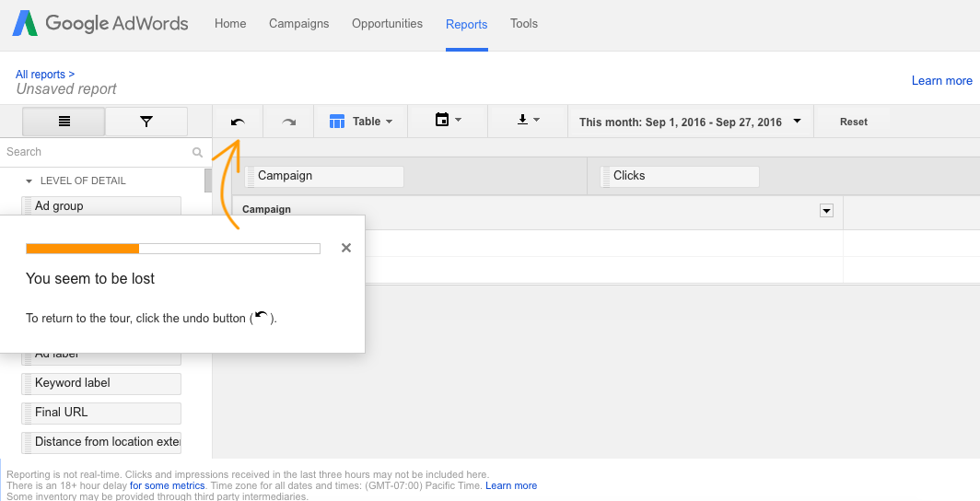Select Distance from location extension tile
The width and height of the screenshot is (980, 501).
pyautogui.click(x=101, y=442)
